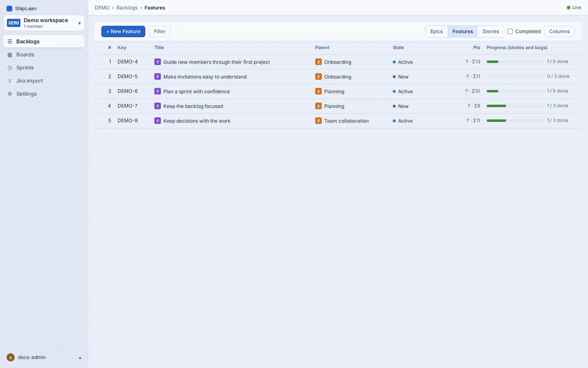Viewport: 588px width, 368px height.
Task: Click the Jira import upload icon
Action: (10, 81)
